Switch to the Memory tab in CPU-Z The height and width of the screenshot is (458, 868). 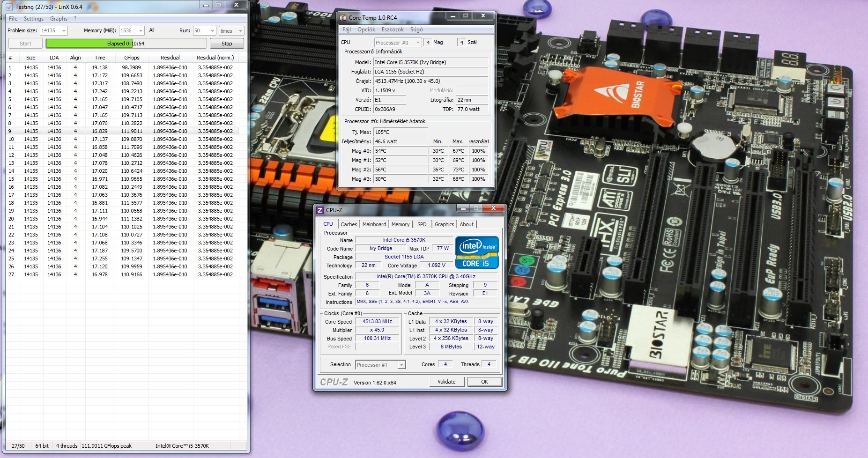click(401, 224)
